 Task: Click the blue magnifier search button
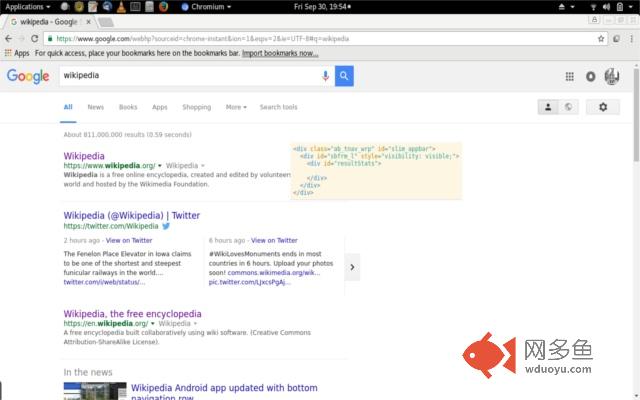344,76
